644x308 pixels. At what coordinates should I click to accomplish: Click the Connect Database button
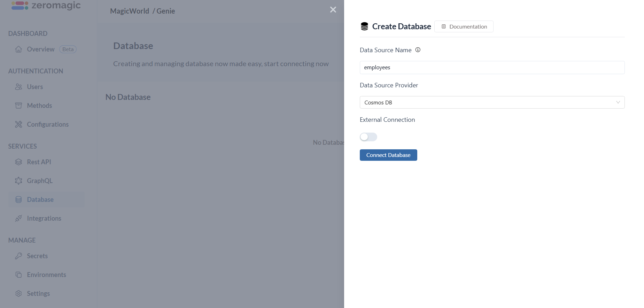click(388, 155)
